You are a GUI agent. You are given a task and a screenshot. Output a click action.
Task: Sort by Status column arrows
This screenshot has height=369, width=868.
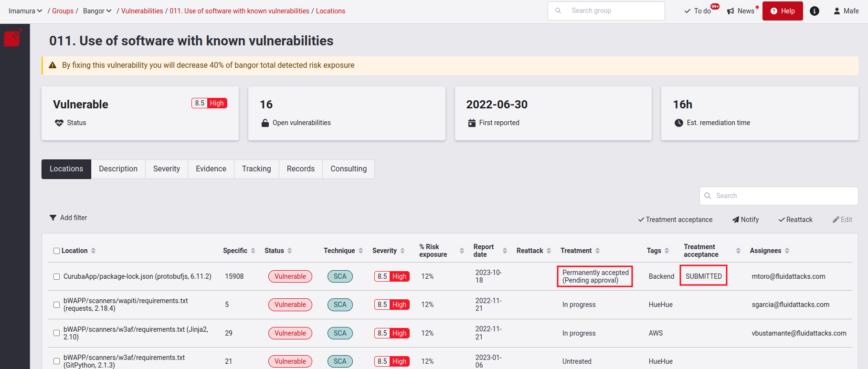pos(290,251)
